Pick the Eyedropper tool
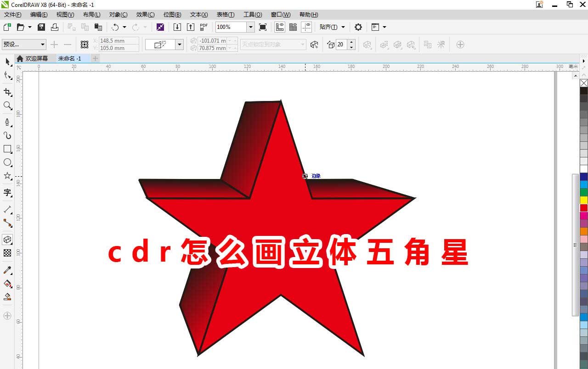The width and height of the screenshot is (588, 369). [7, 270]
